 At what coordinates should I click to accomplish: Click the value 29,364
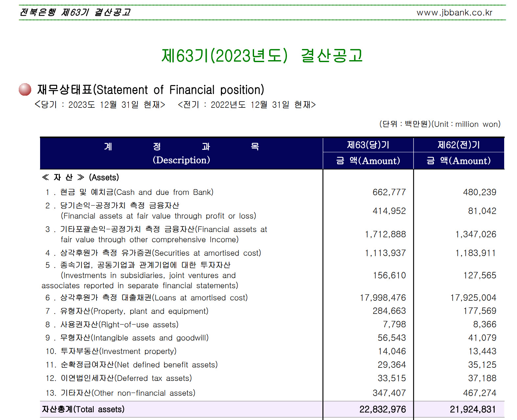pyautogui.click(x=392, y=365)
